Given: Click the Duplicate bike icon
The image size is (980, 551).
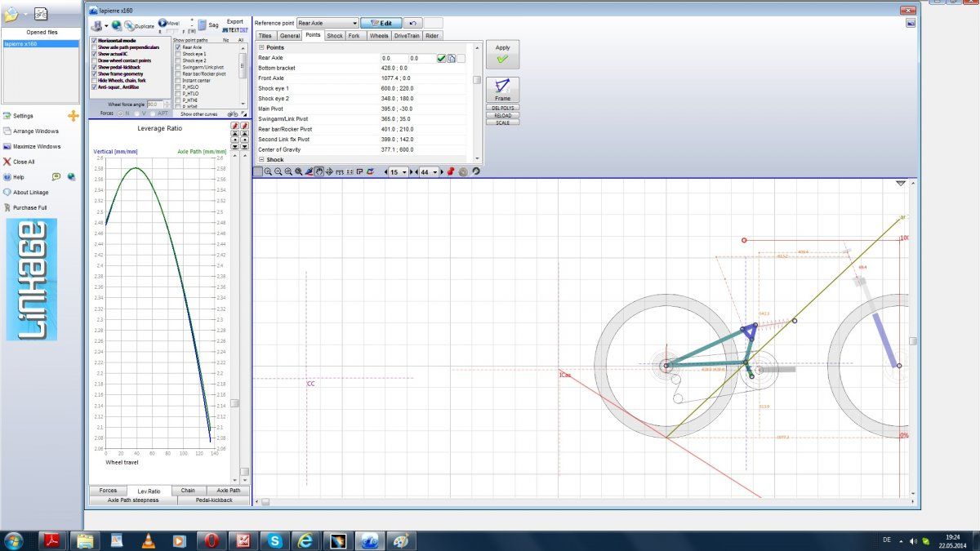Looking at the screenshot, I should pyautogui.click(x=129, y=25).
